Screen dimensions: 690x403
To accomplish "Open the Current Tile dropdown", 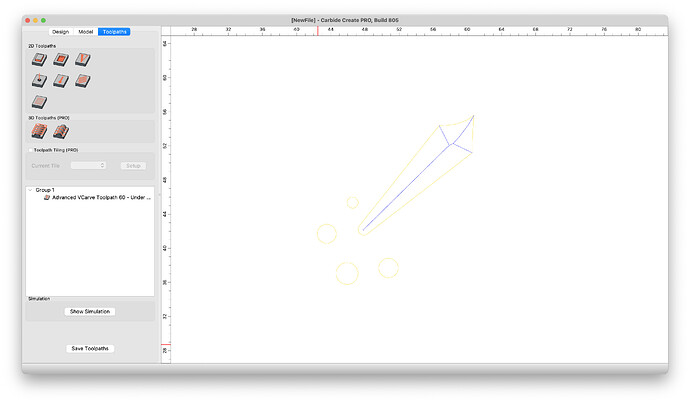I will click(88, 165).
